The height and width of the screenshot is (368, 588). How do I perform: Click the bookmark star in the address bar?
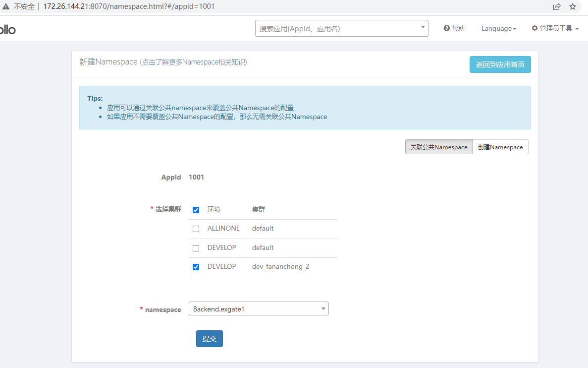click(x=572, y=6)
